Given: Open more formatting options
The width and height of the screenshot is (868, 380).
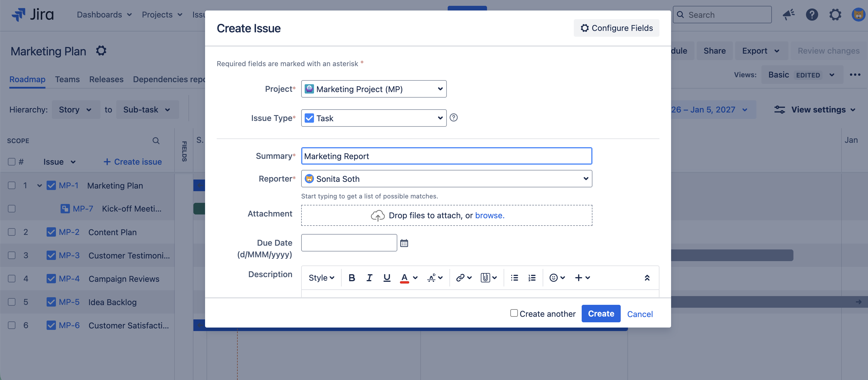Looking at the screenshot, I should coord(435,277).
